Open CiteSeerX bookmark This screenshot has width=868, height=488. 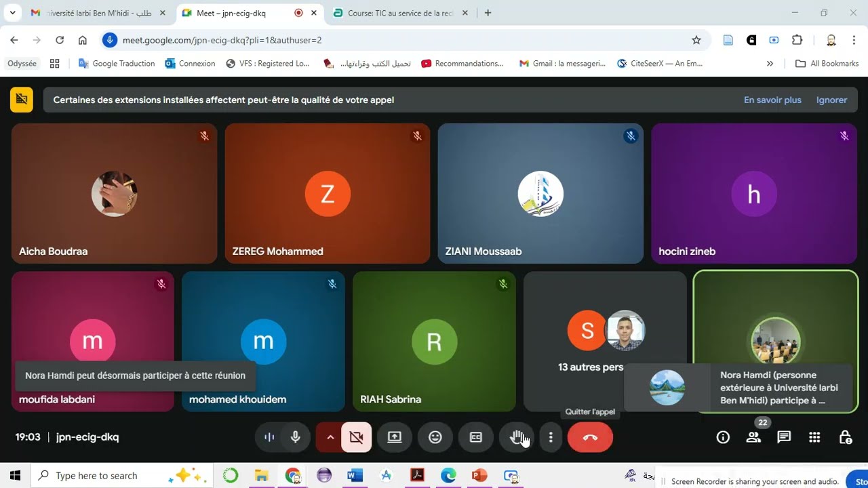[660, 63]
